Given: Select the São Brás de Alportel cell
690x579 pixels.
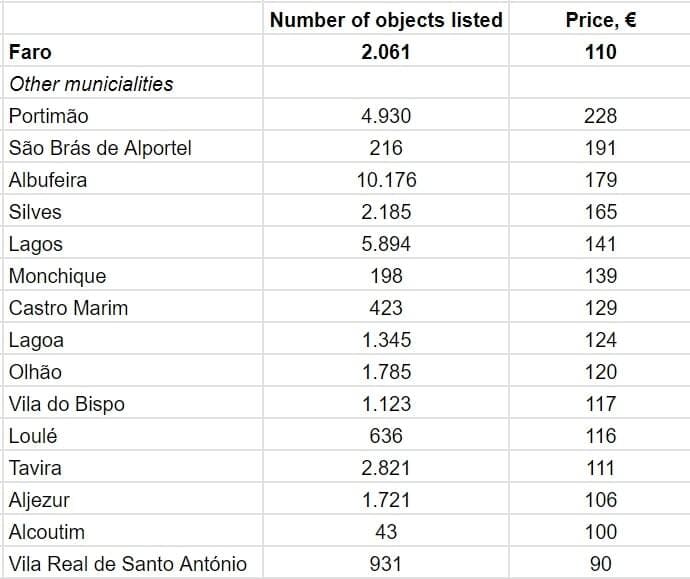Looking at the screenshot, I should click(x=100, y=148).
